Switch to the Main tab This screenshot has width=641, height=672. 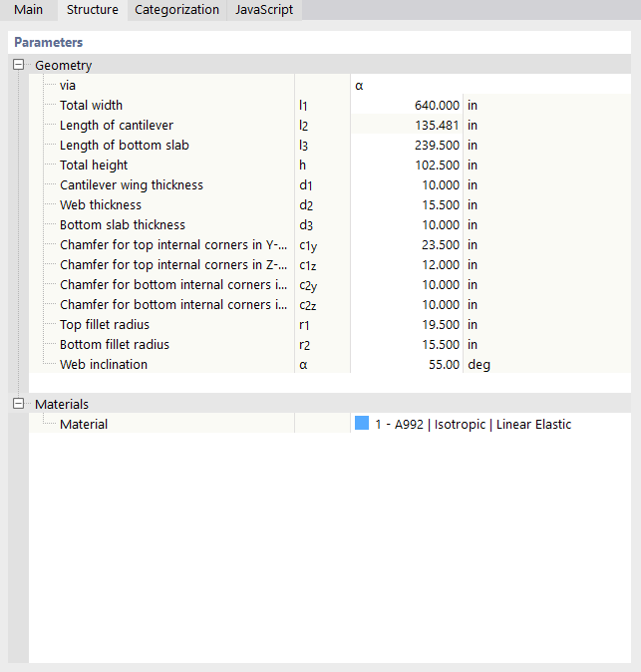point(28,10)
